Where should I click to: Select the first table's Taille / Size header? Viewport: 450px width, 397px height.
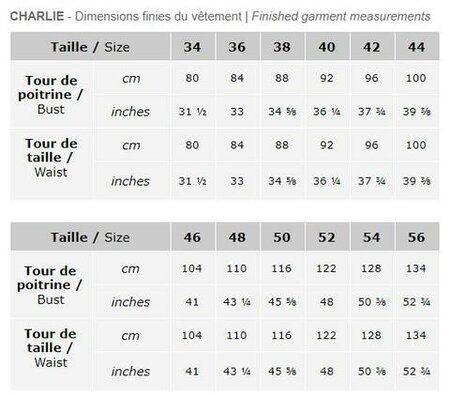[90, 47]
